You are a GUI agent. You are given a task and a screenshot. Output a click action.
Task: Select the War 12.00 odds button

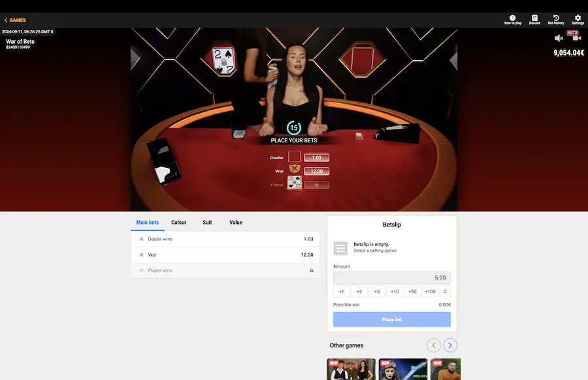[316, 170]
